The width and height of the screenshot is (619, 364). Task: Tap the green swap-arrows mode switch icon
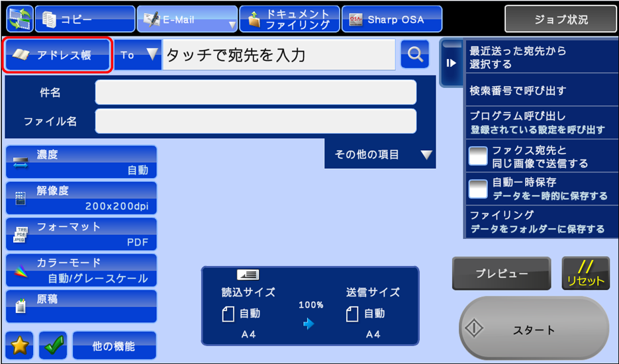19,19
